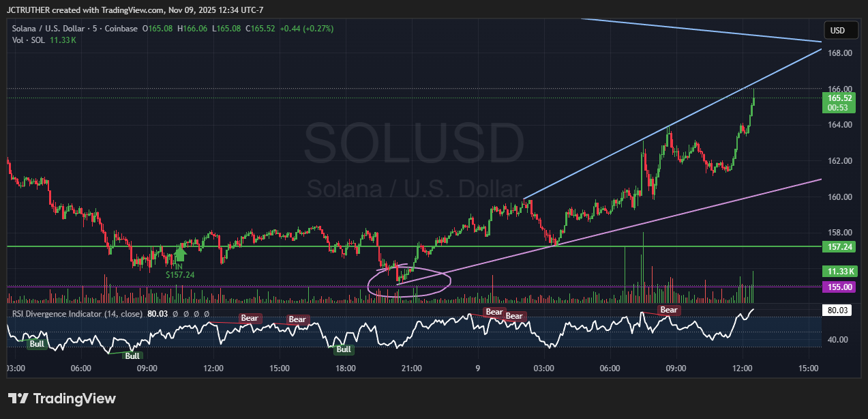Click the 18:00 time axis label
Viewport: 868px width, 419px height.
[x=346, y=369]
